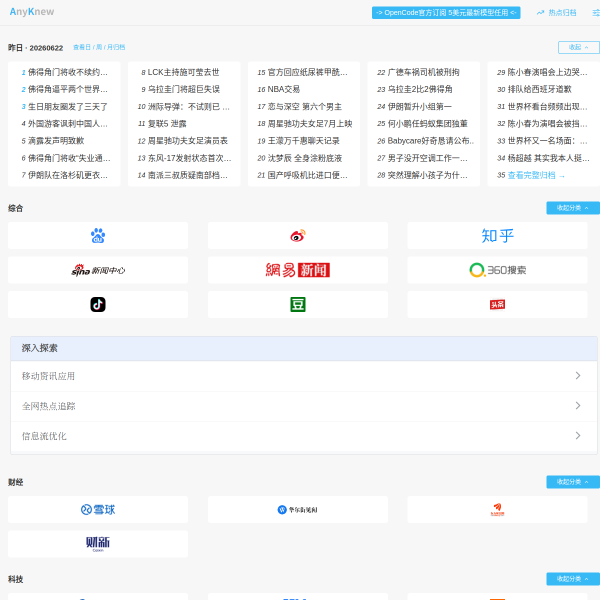
Task: Open headline 9 乌拉圭门将超巨失误
Action: tap(184, 89)
